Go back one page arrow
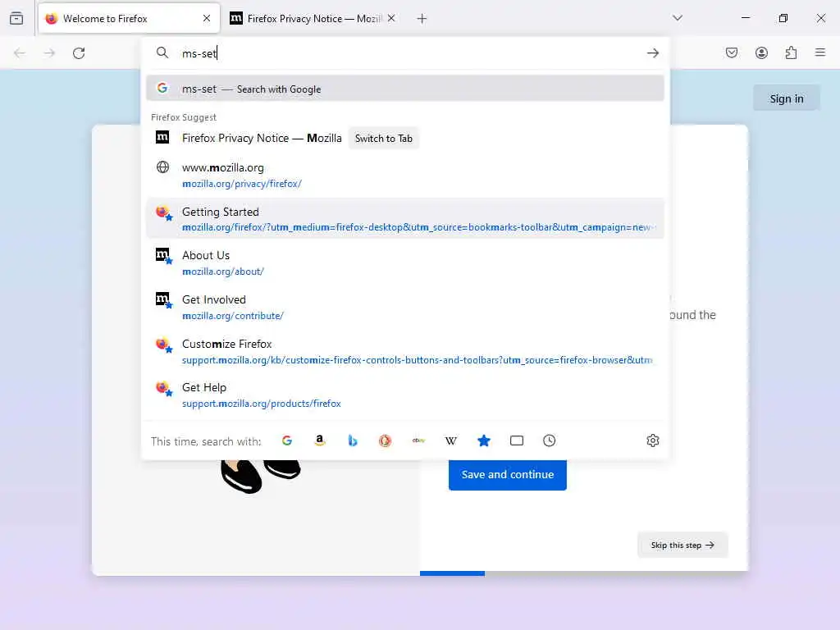This screenshot has width=840, height=630. point(20,53)
